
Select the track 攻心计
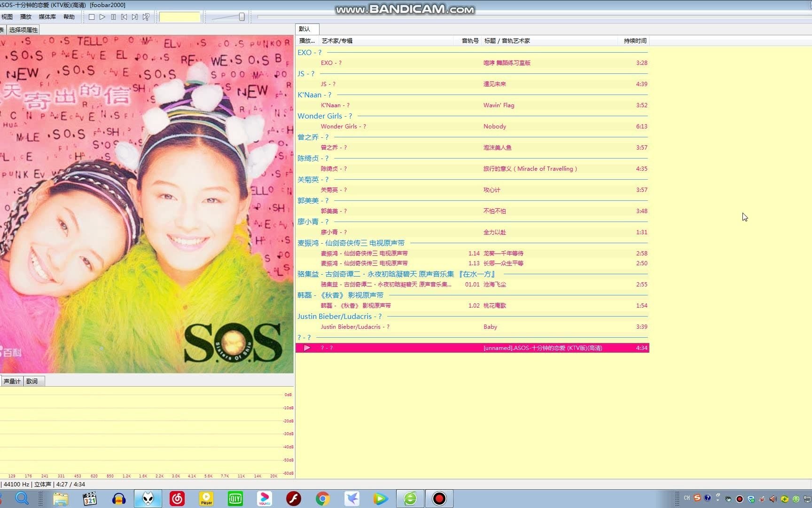472,190
